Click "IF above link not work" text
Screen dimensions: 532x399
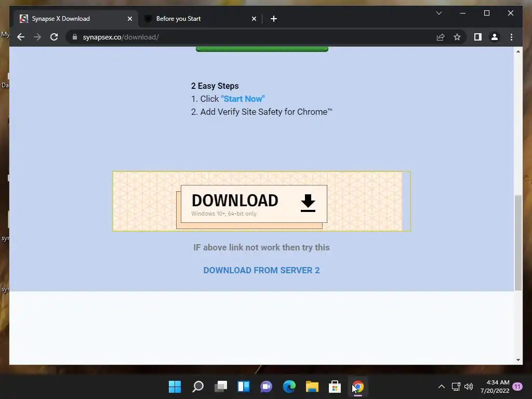coord(261,247)
